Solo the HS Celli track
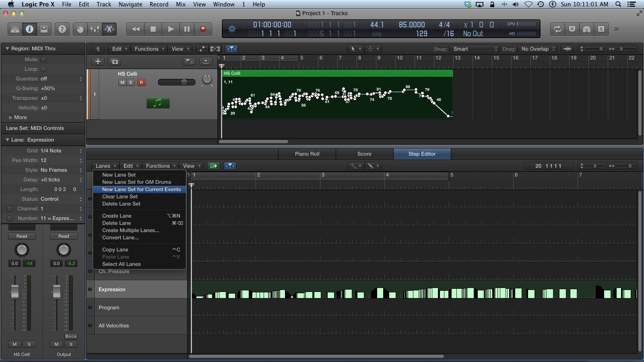Viewport: 644px width, 362px height. click(x=130, y=82)
